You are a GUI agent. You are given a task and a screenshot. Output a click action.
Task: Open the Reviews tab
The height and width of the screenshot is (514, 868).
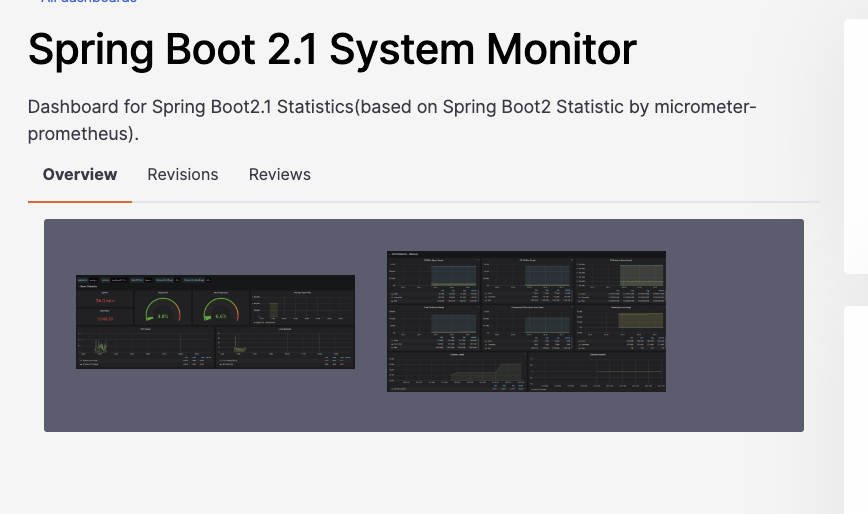280,175
